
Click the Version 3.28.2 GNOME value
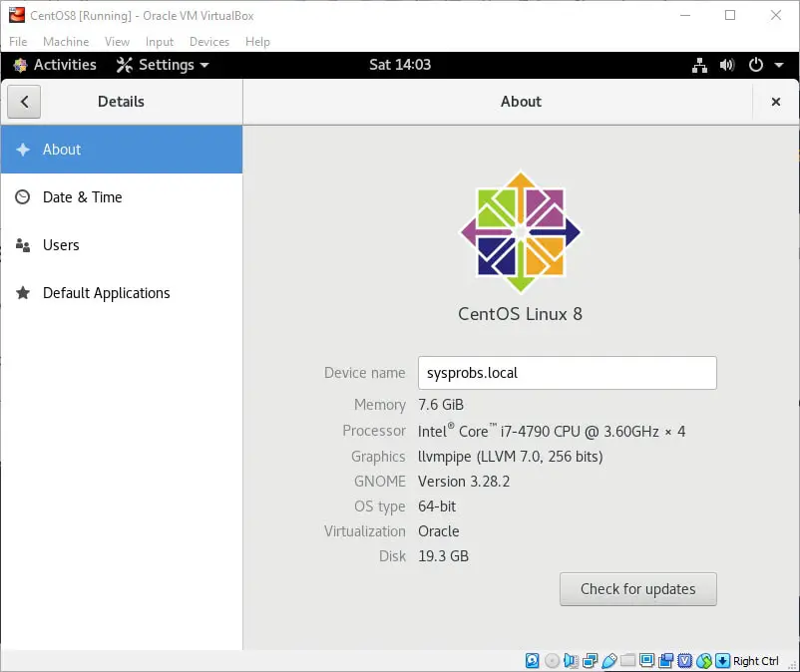[x=464, y=482]
